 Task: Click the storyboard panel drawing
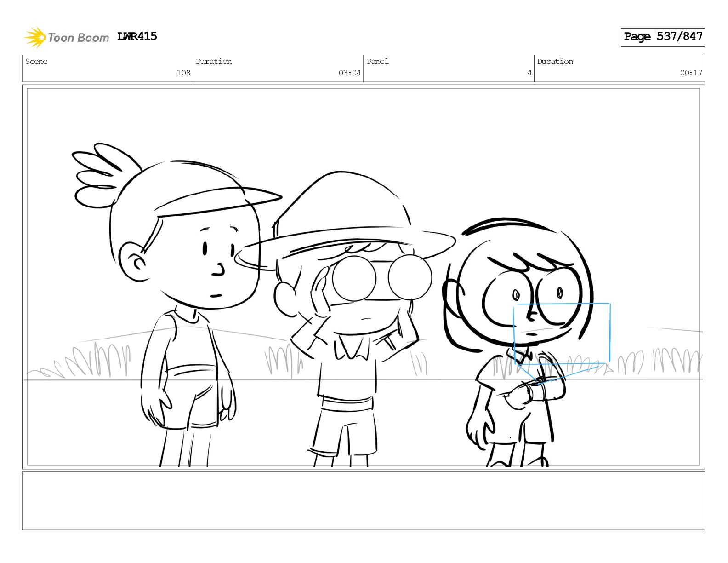pyautogui.click(x=364, y=277)
